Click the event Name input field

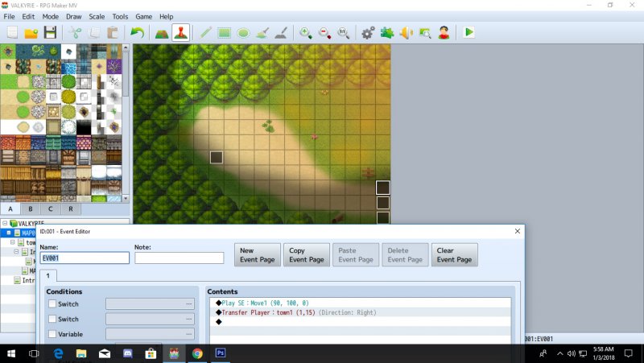85,258
